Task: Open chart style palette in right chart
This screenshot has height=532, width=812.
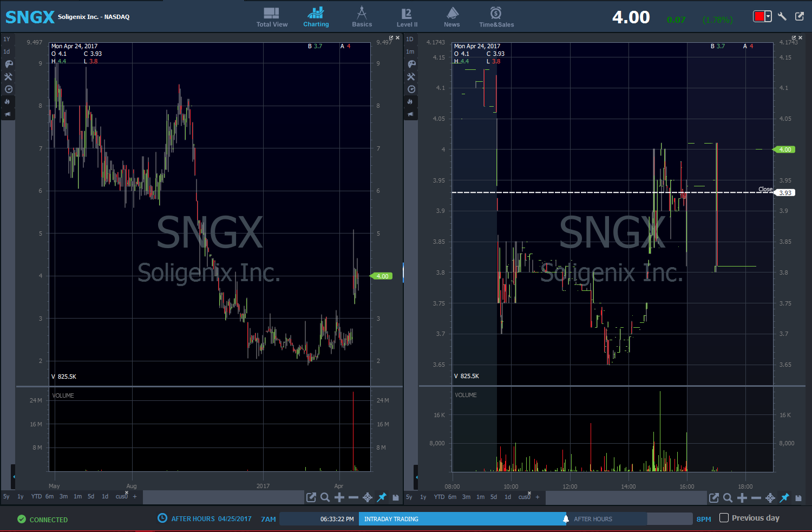Action: tap(411, 64)
